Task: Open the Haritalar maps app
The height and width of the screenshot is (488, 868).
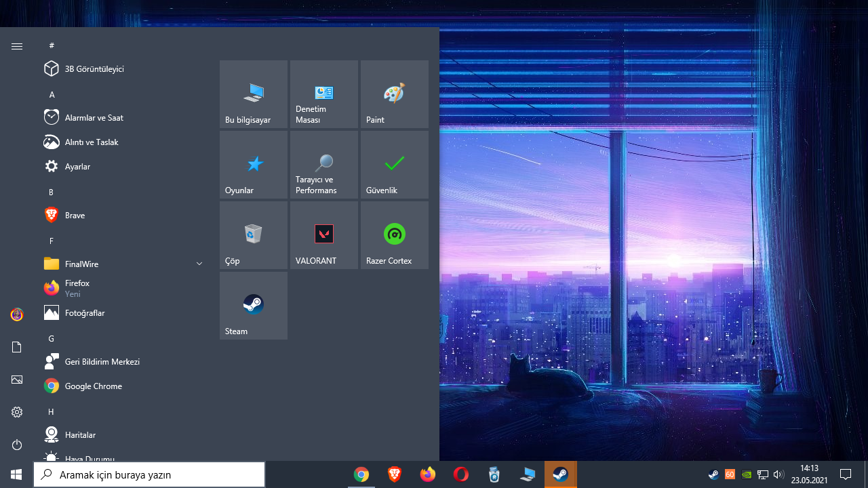Action: 124,435
